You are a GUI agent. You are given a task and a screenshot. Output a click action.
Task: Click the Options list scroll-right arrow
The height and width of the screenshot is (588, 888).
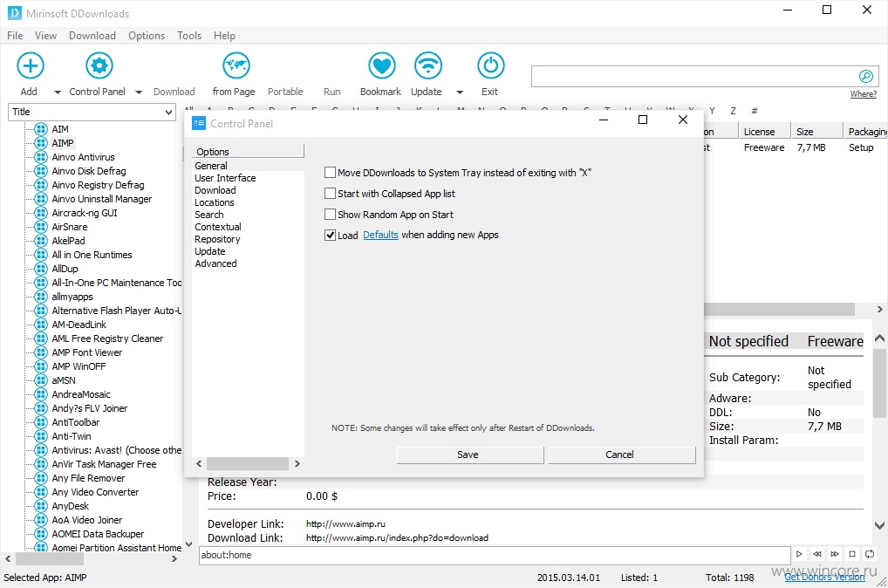(297, 464)
